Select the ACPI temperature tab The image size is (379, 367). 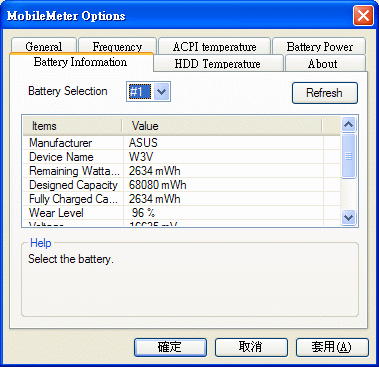(x=214, y=46)
